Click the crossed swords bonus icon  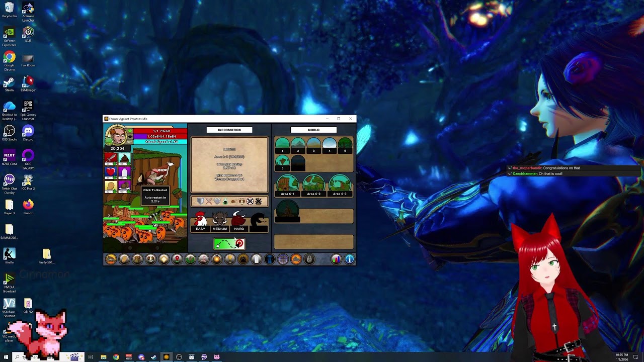pos(209,201)
